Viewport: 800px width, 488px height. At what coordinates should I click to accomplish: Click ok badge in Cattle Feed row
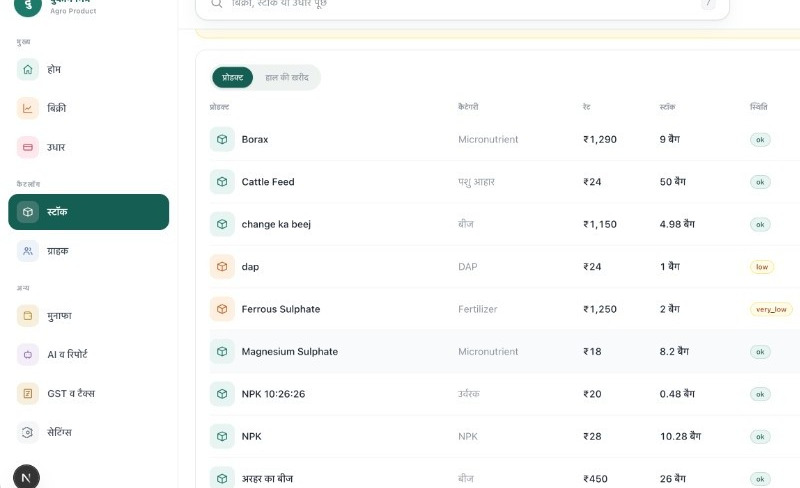[760, 182]
